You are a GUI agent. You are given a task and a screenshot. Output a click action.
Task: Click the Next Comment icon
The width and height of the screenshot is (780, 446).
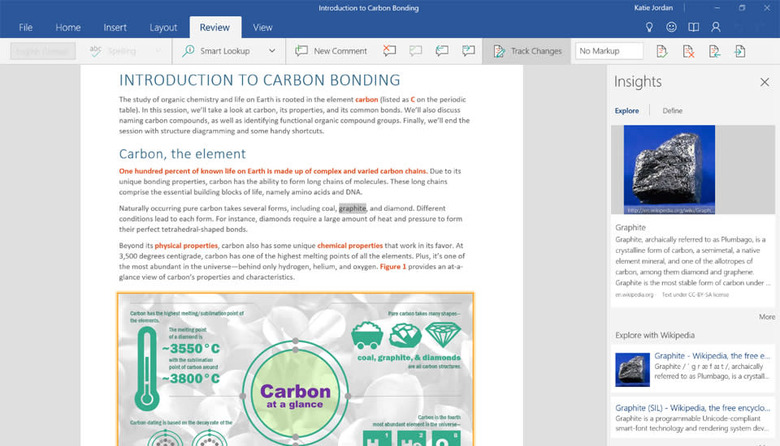point(468,51)
